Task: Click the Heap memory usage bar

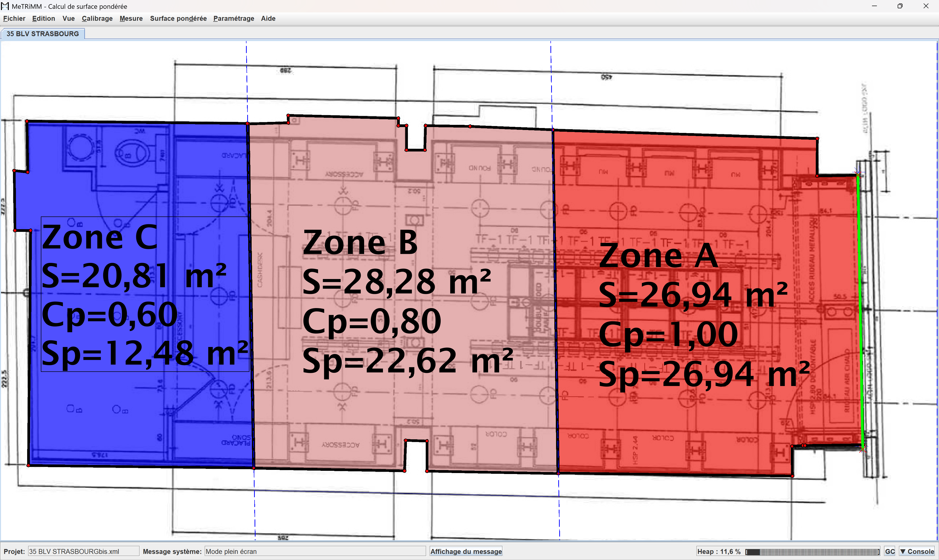Action: (x=812, y=552)
